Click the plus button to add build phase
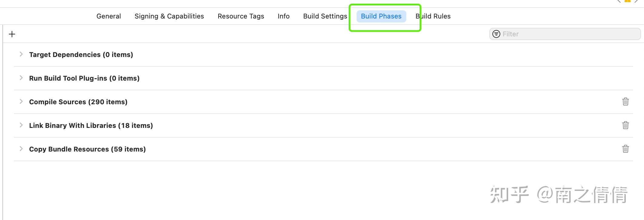 [12, 34]
